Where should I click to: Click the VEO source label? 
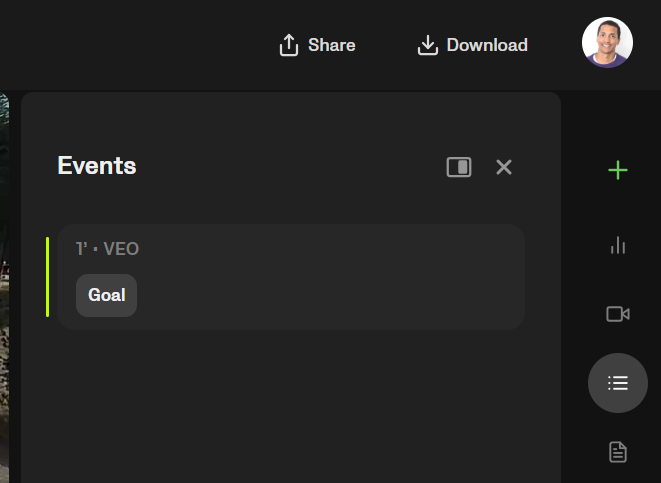tap(121, 249)
